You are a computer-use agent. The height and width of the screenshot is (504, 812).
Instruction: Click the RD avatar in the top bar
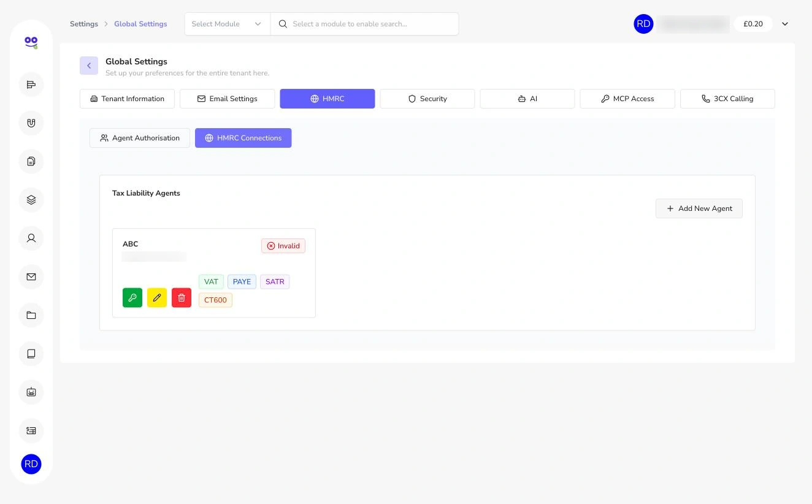point(643,24)
